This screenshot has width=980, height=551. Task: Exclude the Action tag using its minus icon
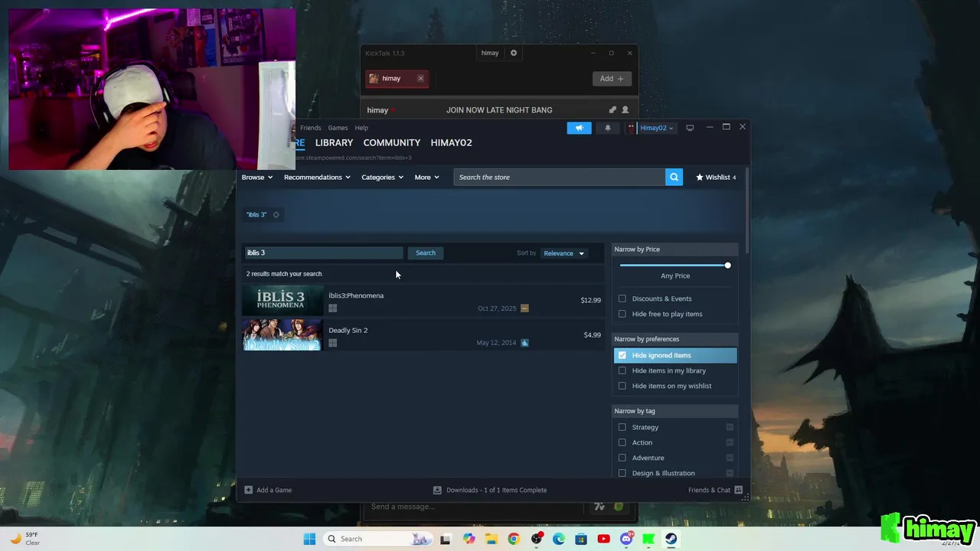(x=730, y=442)
